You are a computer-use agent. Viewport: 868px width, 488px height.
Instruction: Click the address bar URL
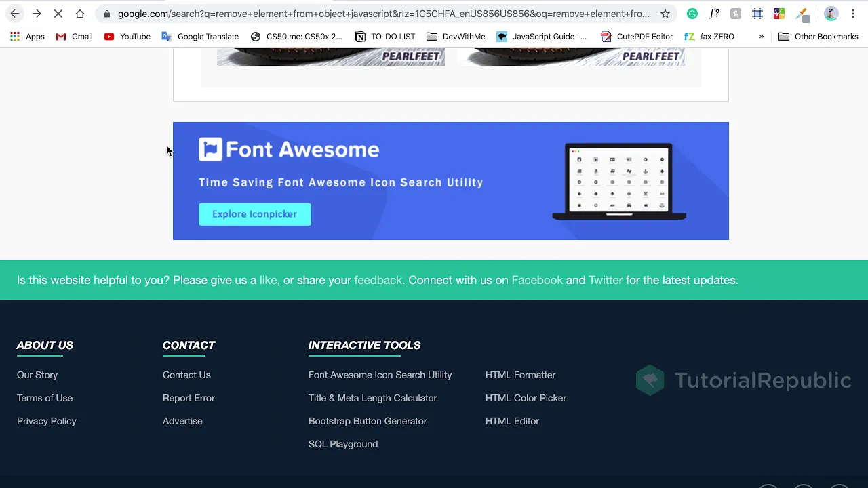(x=383, y=14)
